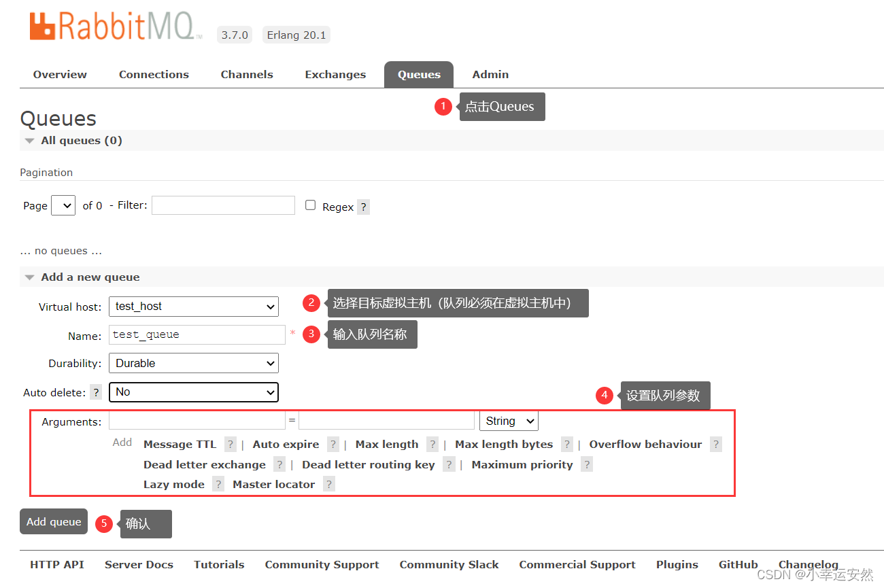Open the Community Slack footer link

pyautogui.click(x=449, y=565)
